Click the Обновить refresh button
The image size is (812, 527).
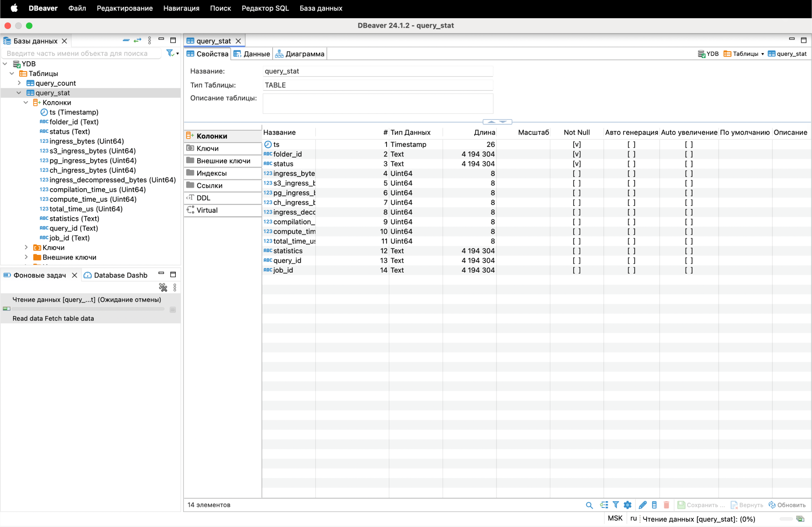[x=787, y=505]
